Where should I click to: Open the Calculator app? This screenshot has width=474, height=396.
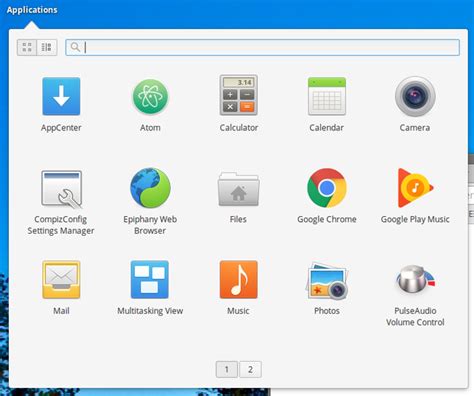coord(239,95)
